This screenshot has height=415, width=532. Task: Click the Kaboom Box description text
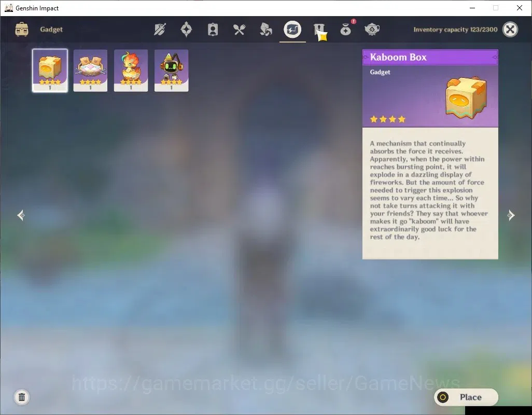[x=429, y=190]
